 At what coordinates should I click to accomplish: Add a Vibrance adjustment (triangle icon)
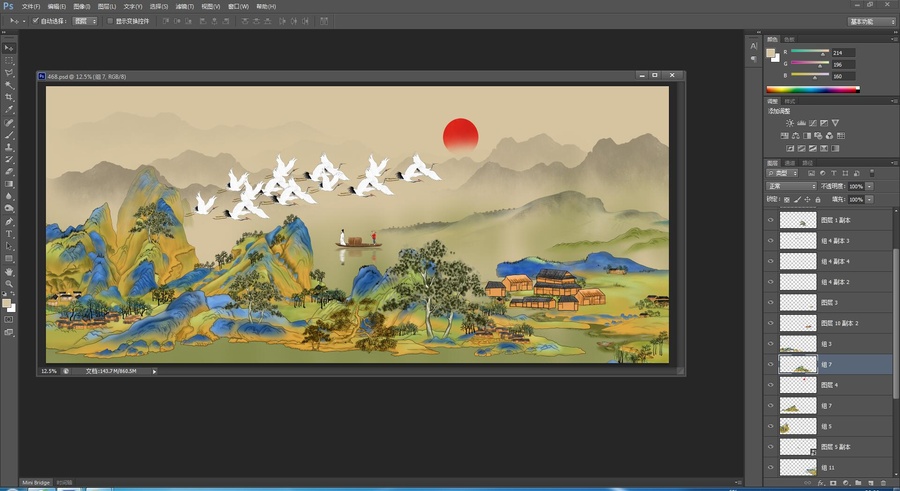[835, 123]
